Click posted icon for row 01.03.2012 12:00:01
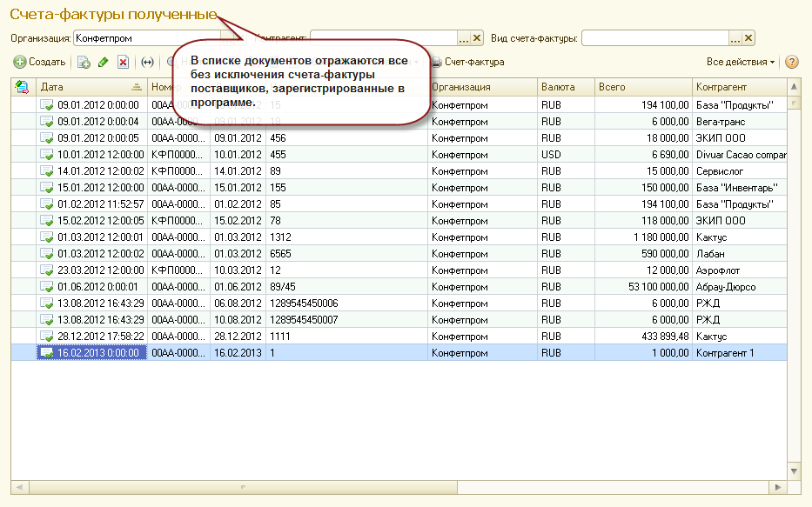The height and width of the screenshot is (507, 812). (47, 237)
